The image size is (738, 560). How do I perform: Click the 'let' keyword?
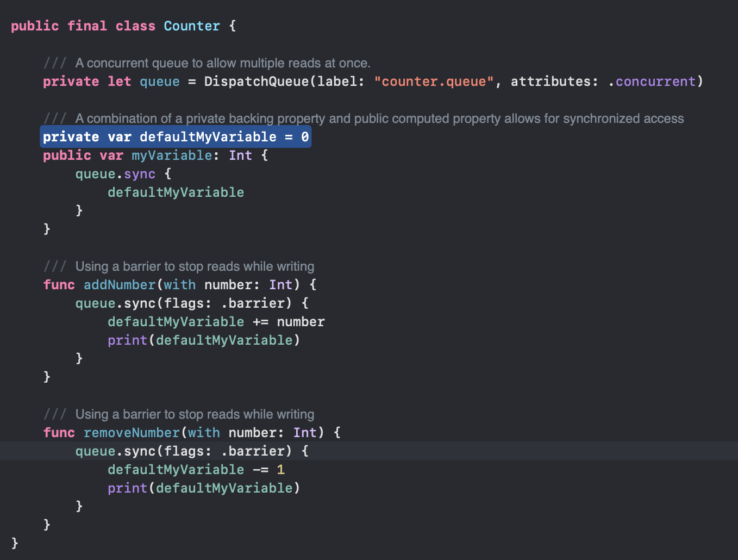(120, 82)
